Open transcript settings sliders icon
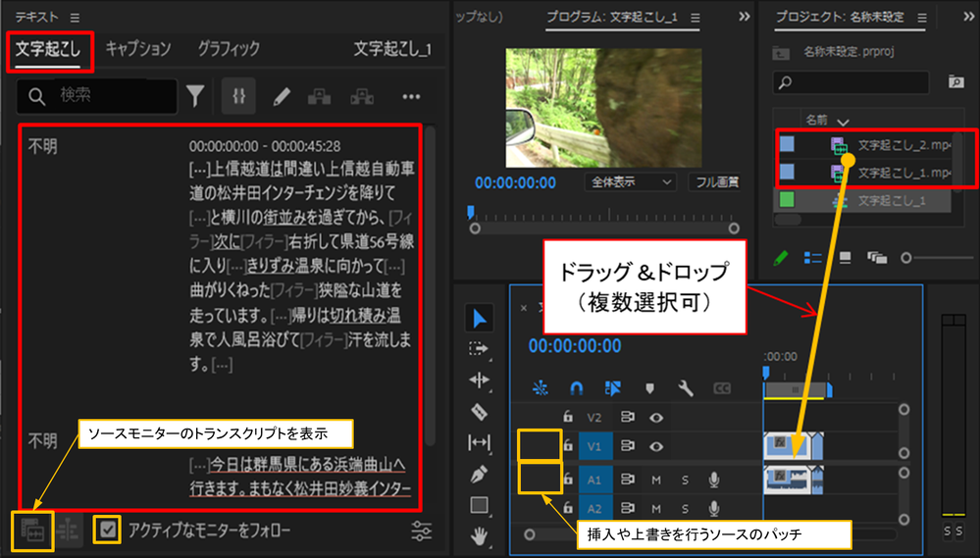Screen dimensions: 980x558 421,531
